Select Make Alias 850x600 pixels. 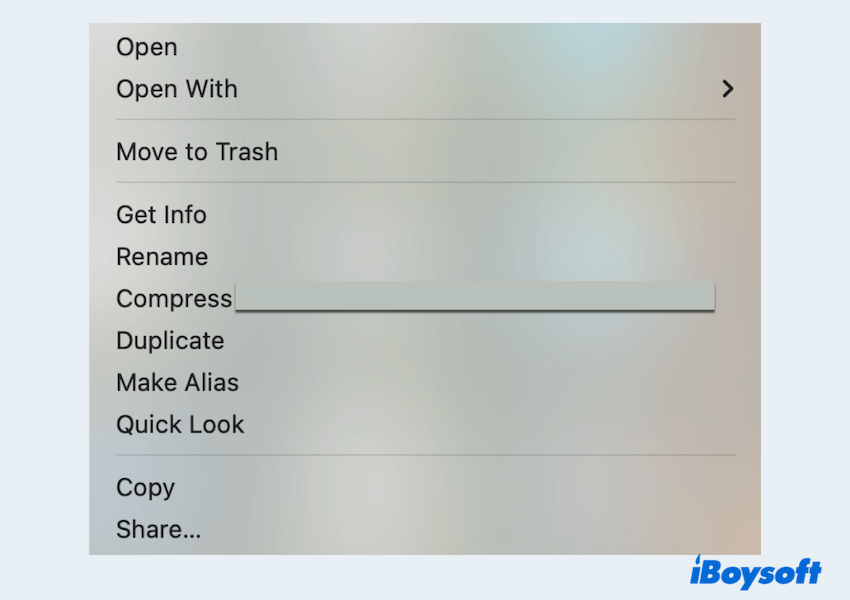pos(177,383)
